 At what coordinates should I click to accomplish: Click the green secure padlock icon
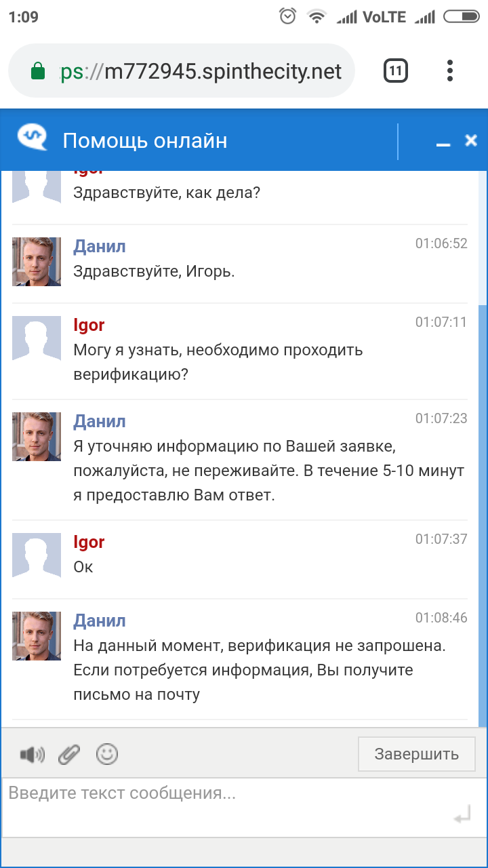38,71
